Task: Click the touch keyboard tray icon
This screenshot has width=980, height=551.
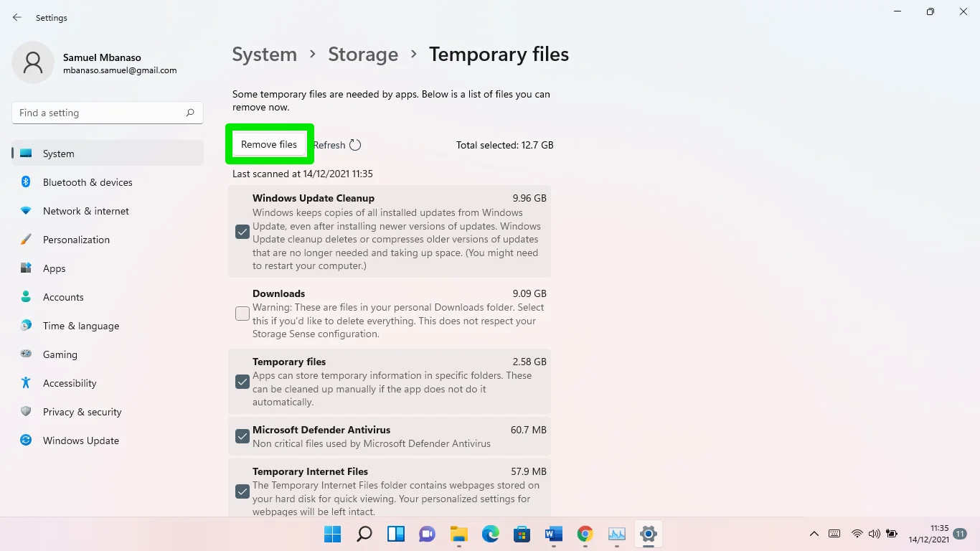Action: [x=834, y=534]
